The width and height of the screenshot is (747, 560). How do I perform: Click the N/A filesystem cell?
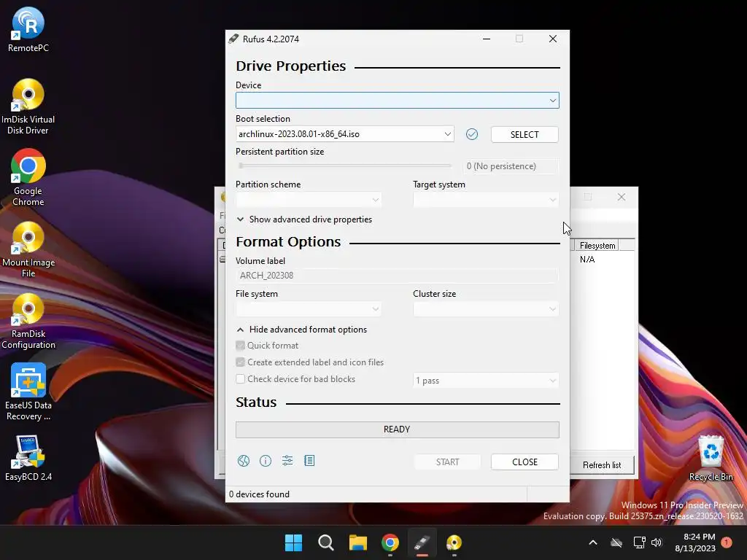587,260
